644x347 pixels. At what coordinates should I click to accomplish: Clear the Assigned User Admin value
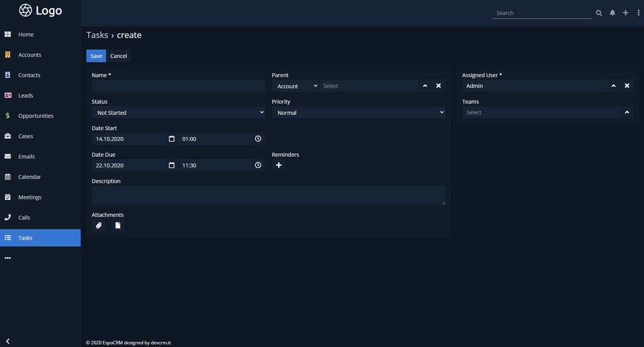[627, 86]
